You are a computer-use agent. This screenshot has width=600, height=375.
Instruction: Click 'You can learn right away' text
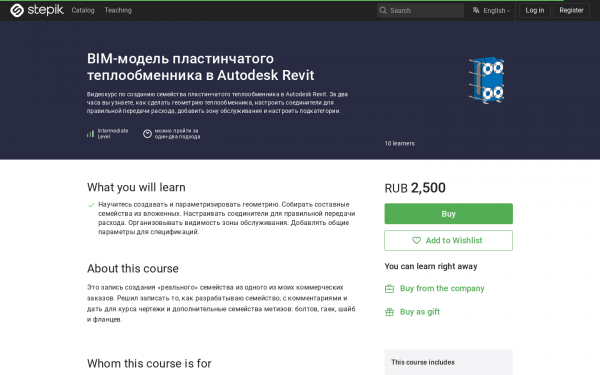click(431, 266)
